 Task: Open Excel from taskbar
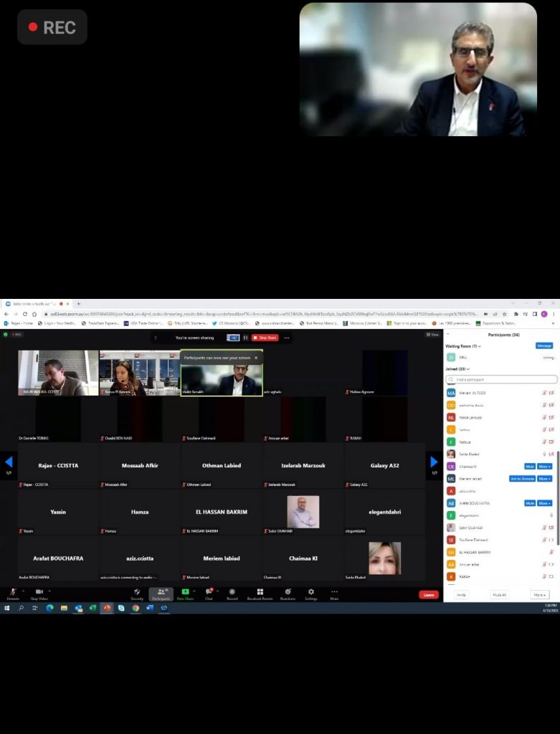pos(92,608)
